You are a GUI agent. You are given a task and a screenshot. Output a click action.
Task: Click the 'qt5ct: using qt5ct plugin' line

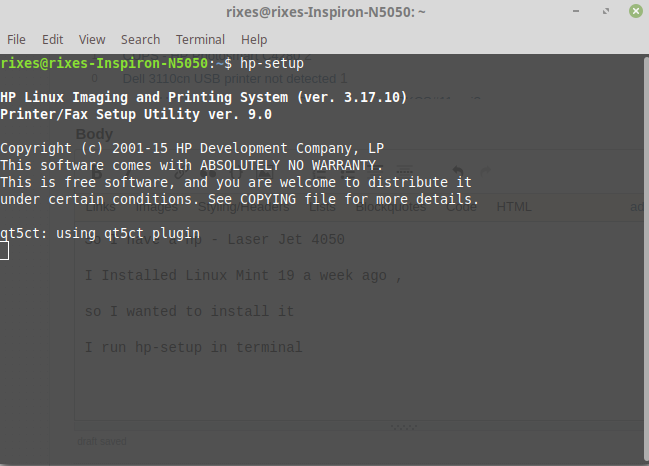point(100,233)
